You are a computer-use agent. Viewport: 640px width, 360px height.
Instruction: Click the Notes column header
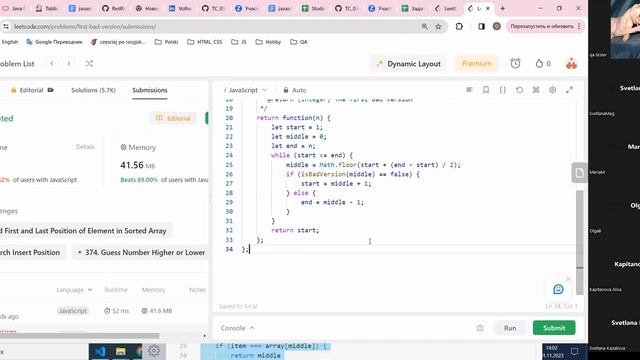(197, 290)
